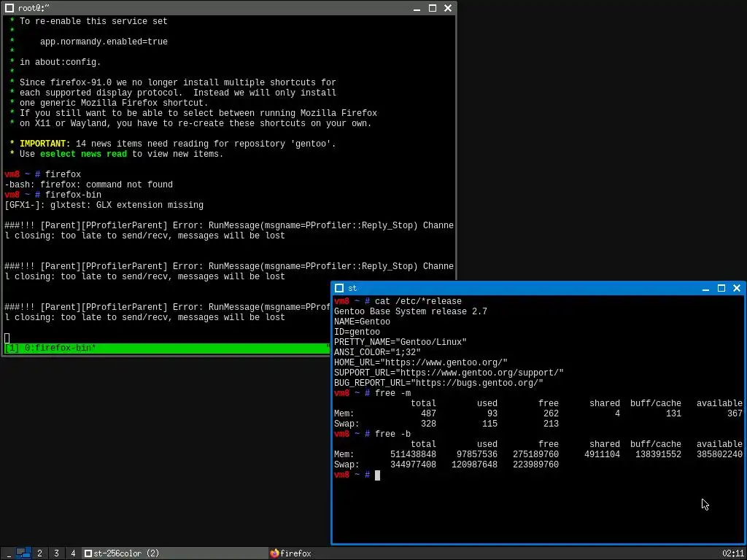
Task: Click the st-256color window icon in taskbar
Action: (88, 553)
